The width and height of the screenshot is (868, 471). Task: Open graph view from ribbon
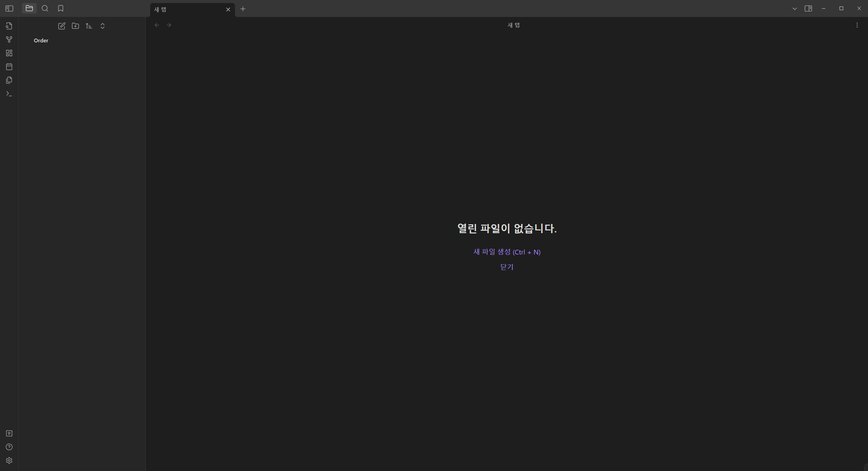pos(9,40)
